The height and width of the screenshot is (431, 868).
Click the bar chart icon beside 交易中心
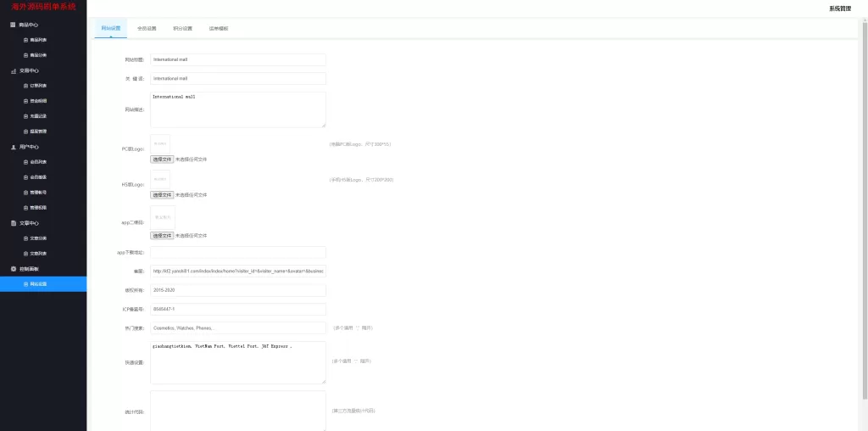(x=14, y=71)
